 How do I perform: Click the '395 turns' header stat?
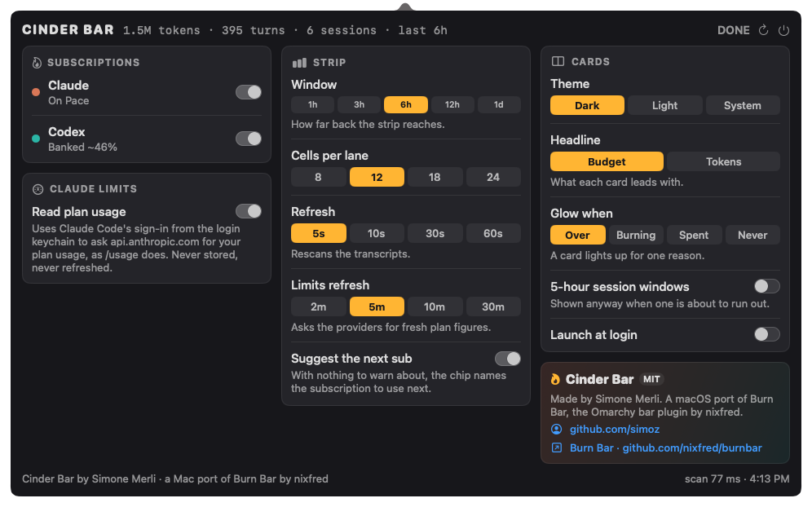[254, 30]
